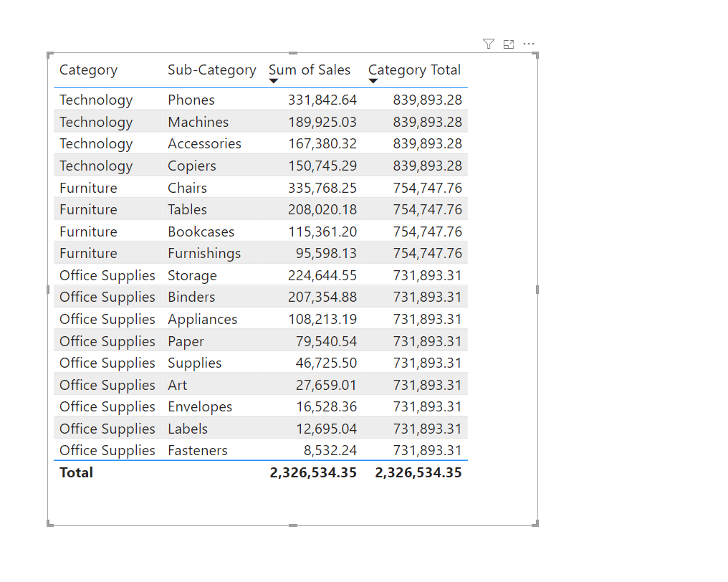Open focus mode for the table visual

pyautogui.click(x=509, y=44)
